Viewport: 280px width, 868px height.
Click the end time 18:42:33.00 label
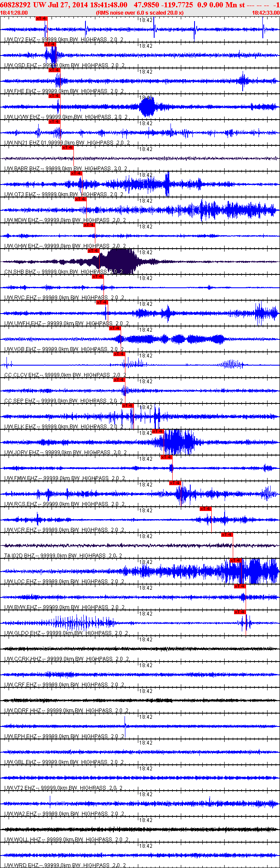coord(266,13)
